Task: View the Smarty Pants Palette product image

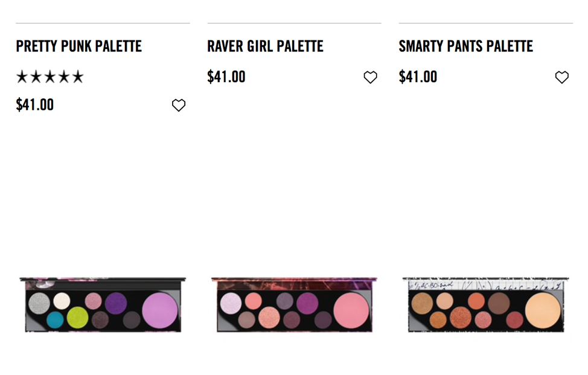Action: (485, 305)
